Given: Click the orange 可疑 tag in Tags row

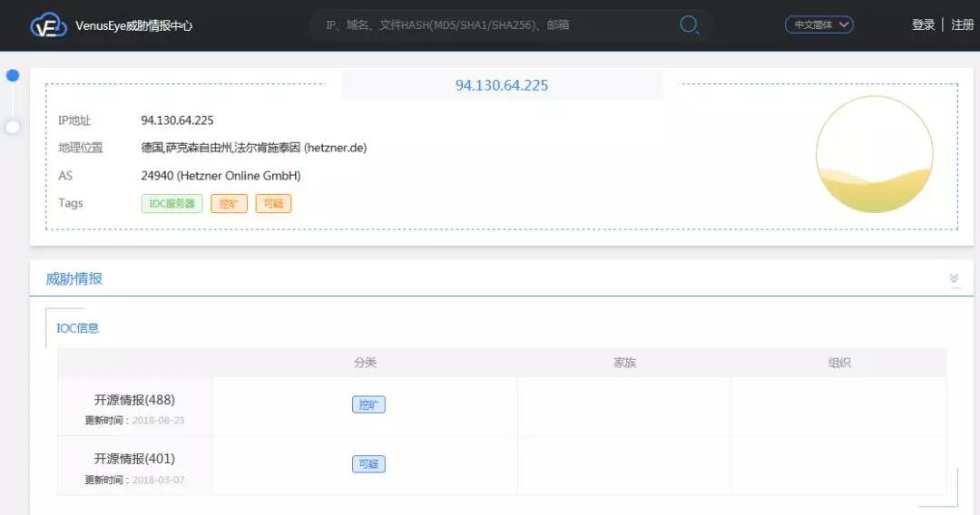Looking at the screenshot, I should coord(273,204).
